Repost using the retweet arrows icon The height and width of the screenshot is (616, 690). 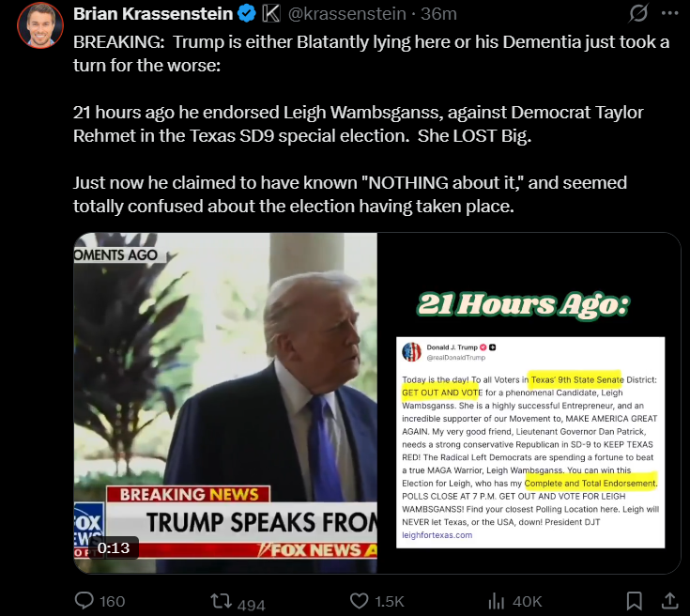tap(221, 601)
